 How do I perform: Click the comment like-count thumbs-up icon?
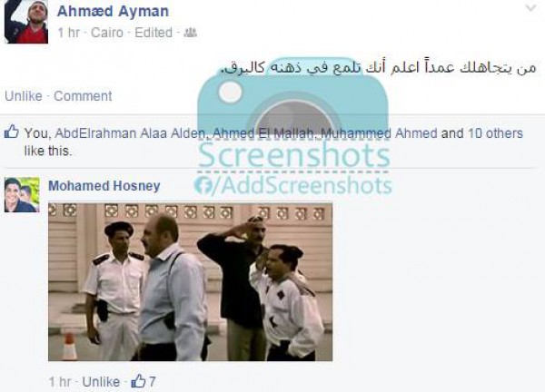coord(138,381)
